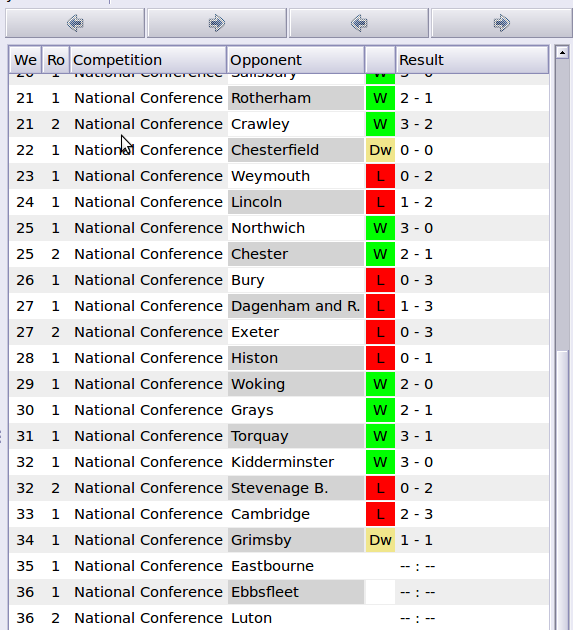Sort by Opponent column header

(295, 60)
